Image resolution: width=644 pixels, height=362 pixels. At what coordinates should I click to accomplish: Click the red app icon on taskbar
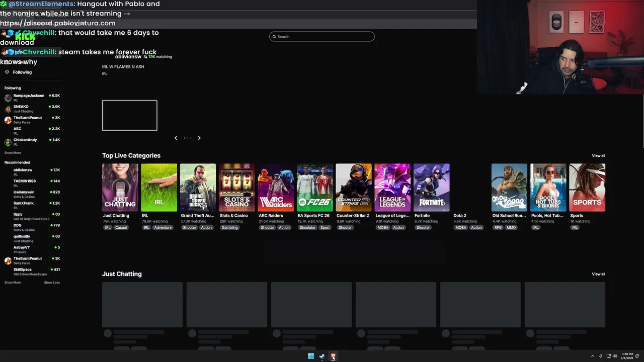coord(333,356)
